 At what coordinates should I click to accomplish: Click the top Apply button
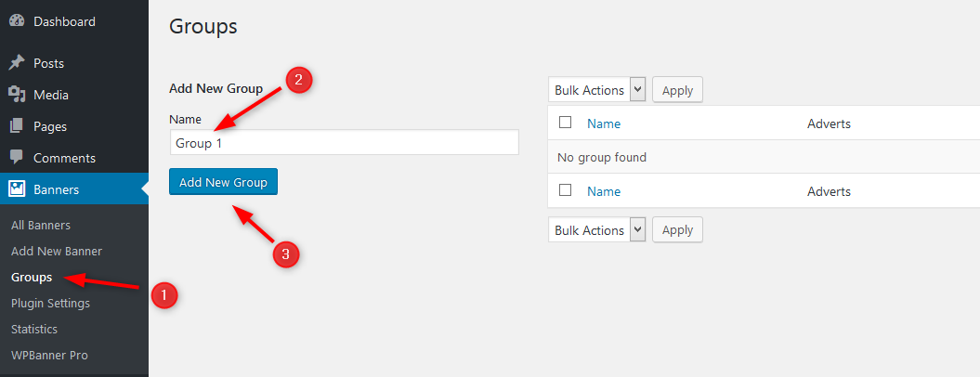677,90
